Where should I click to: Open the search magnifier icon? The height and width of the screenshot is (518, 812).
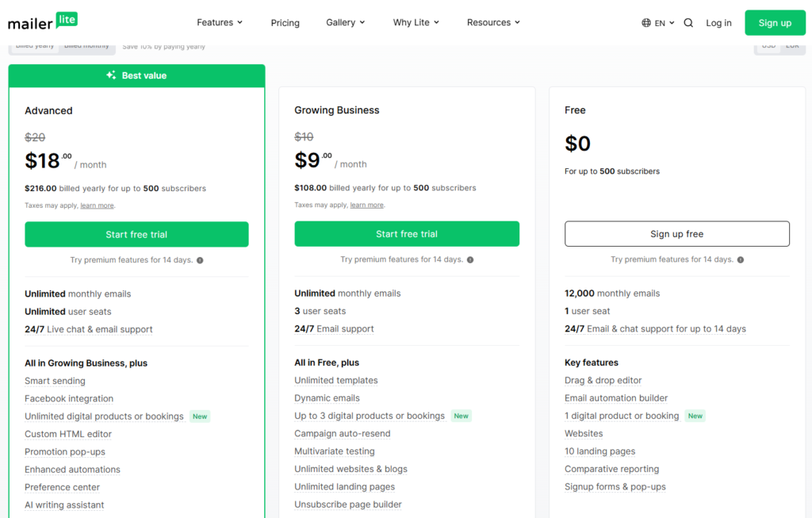click(688, 23)
